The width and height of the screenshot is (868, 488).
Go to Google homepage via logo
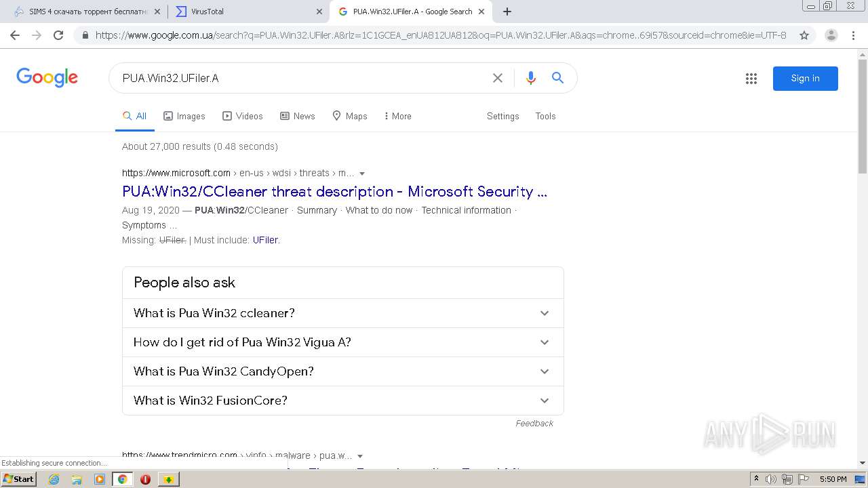click(47, 77)
